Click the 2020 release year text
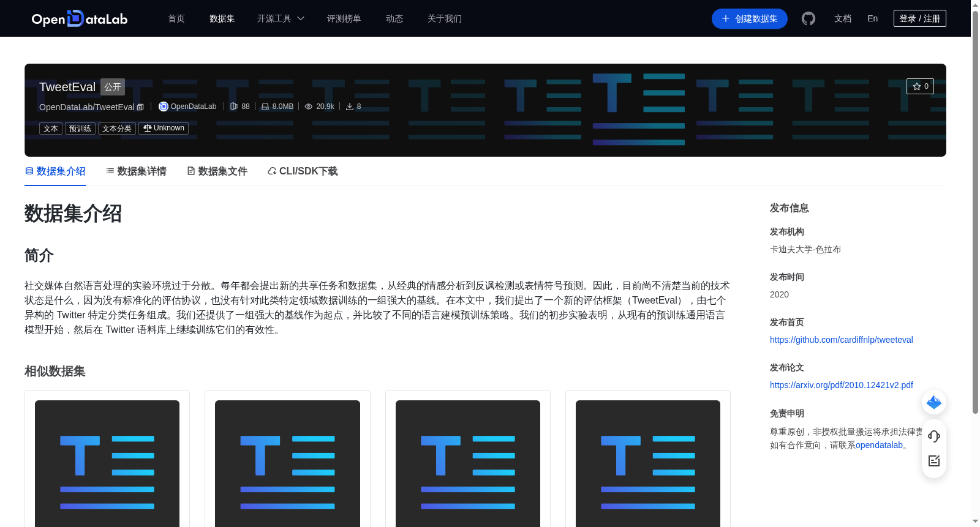 pos(779,294)
